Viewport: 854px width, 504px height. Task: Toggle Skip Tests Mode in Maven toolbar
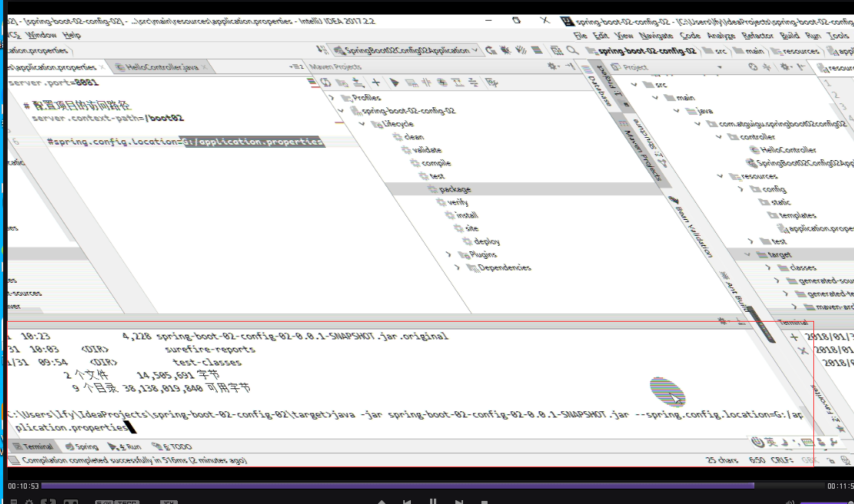[442, 83]
